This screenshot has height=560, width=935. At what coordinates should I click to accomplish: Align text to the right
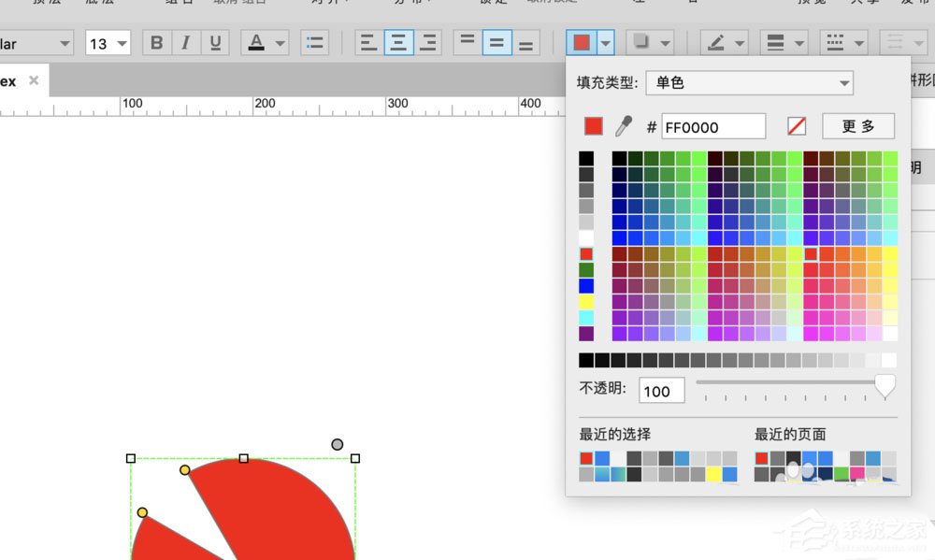[x=428, y=43]
